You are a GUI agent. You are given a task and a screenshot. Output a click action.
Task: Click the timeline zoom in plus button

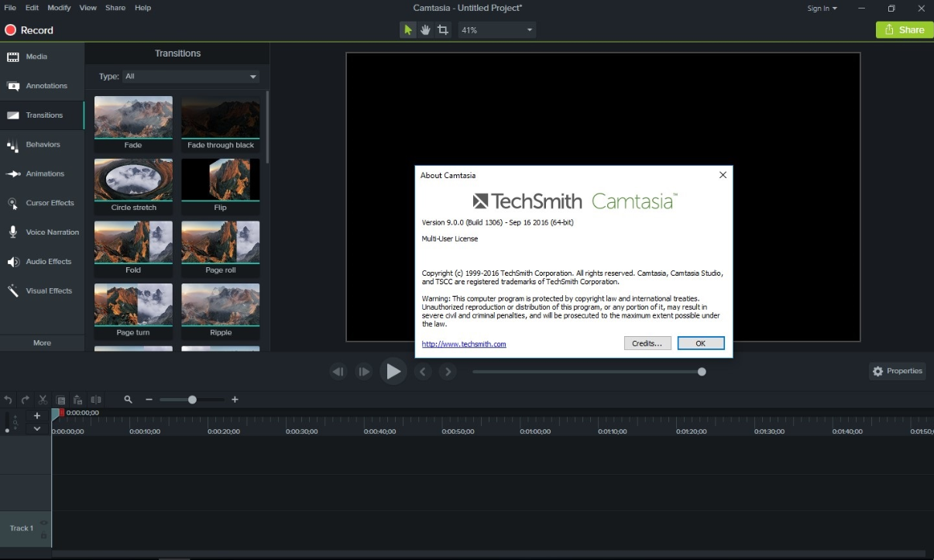235,400
